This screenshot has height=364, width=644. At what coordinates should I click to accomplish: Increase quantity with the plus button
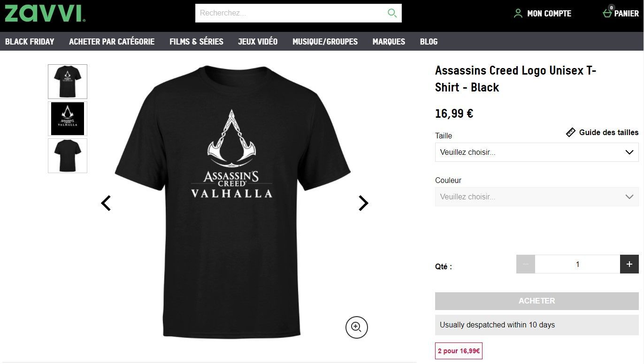pyautogui.click(x=629, y=264)
